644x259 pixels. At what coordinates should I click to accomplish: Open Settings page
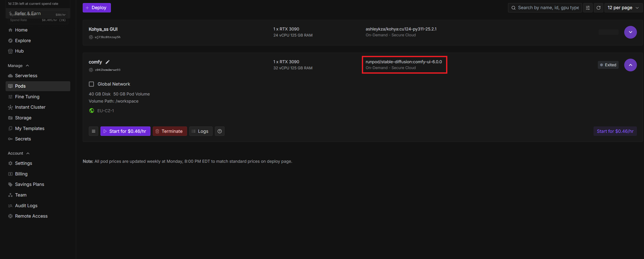(38, 163)
